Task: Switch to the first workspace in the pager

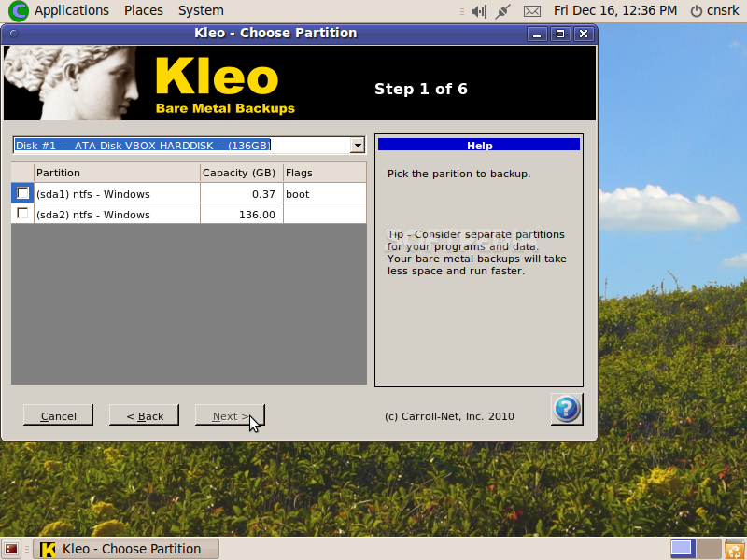Action: [682, 549]
